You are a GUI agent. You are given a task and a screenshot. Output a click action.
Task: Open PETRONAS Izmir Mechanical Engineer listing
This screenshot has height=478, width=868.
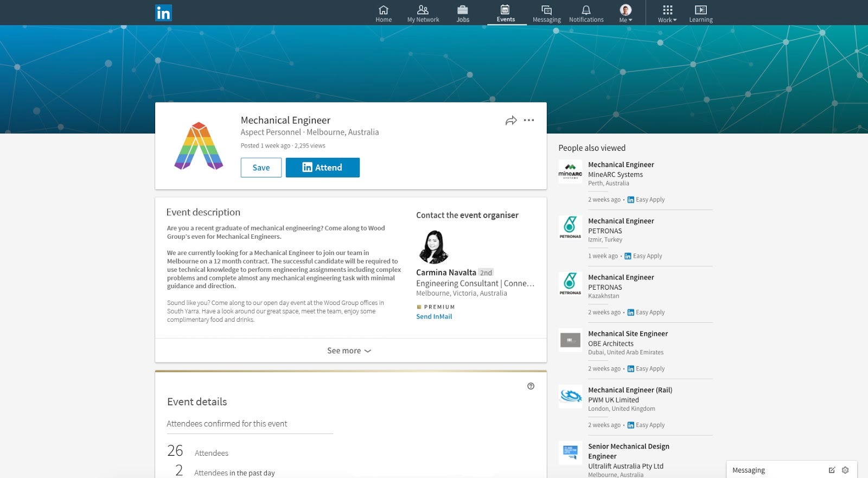(621, 221)
